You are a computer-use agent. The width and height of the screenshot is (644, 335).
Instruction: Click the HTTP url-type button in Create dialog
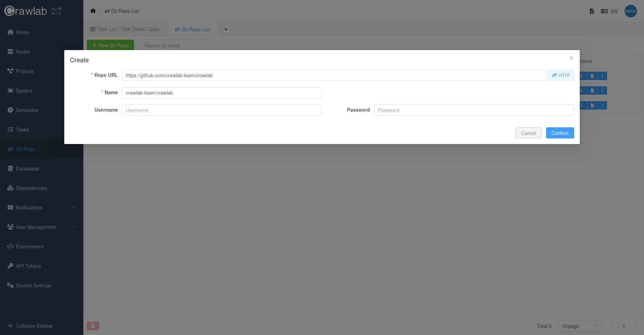561,75
